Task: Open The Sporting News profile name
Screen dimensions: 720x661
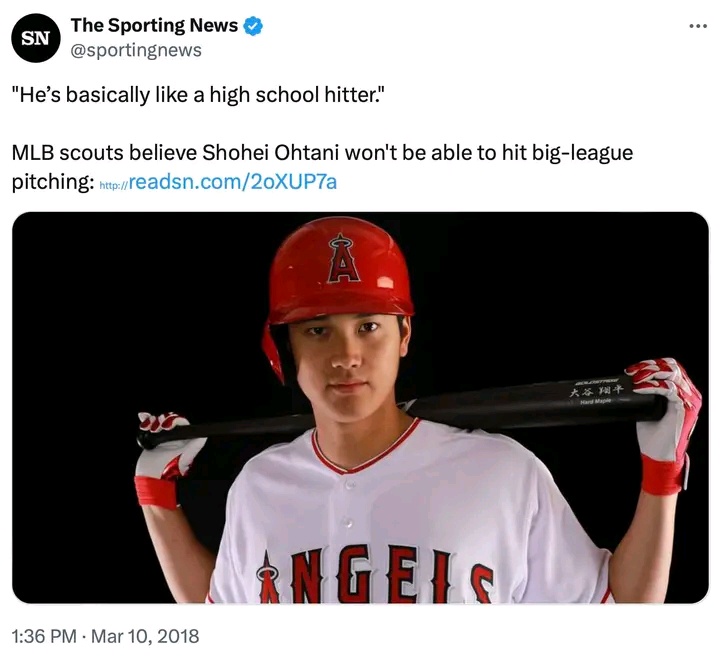Action: 154,26
